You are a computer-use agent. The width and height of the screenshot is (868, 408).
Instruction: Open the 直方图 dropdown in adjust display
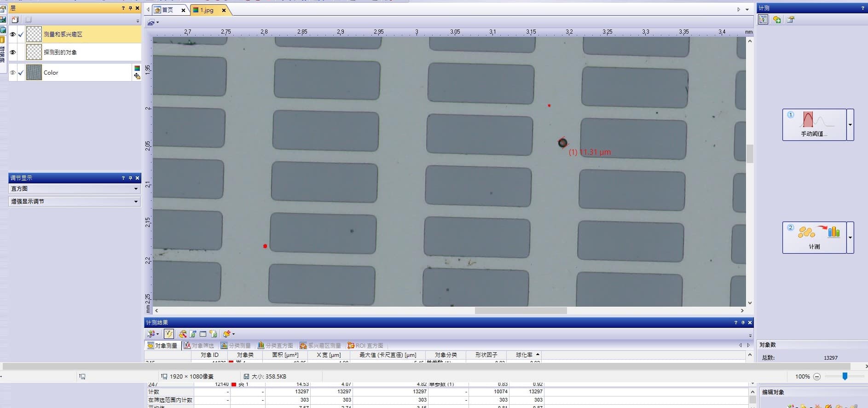coord(136,189)
